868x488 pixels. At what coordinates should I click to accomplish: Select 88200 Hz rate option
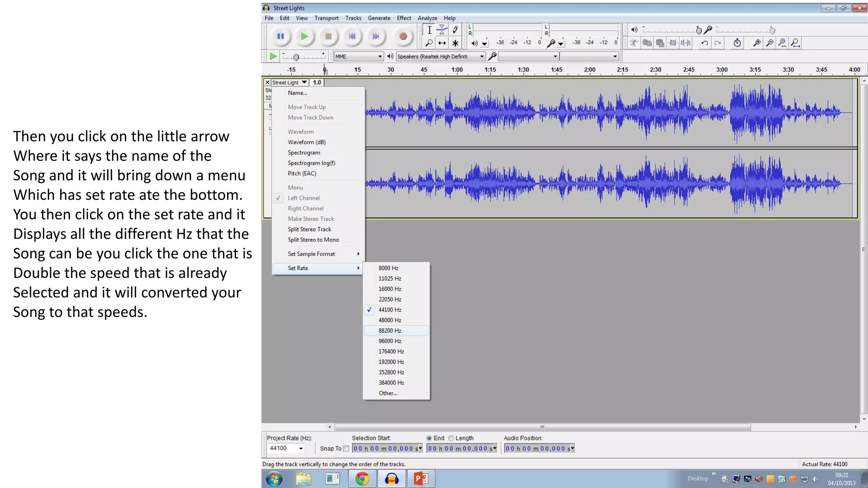click(x=396, y=330)
